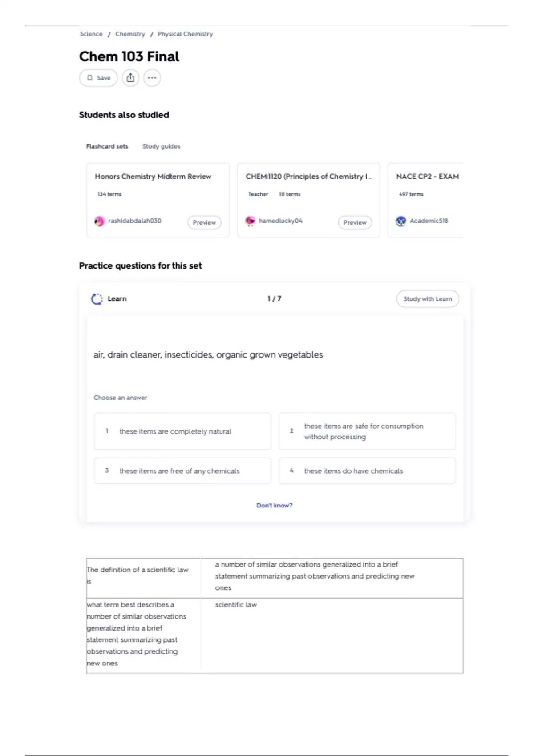Open Physical Chemistry breadcrumb link
The height and width of the screenshot is (756, 534).
pos(185,34)
